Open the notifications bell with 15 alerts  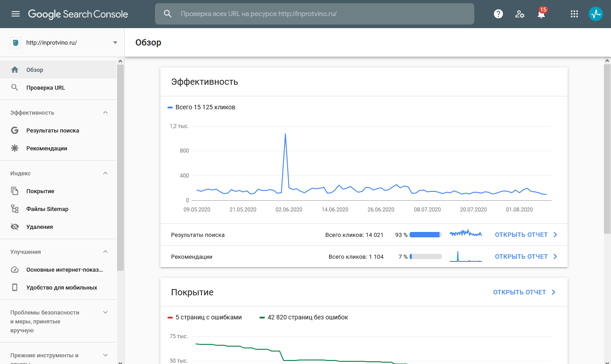coord(541,14)
